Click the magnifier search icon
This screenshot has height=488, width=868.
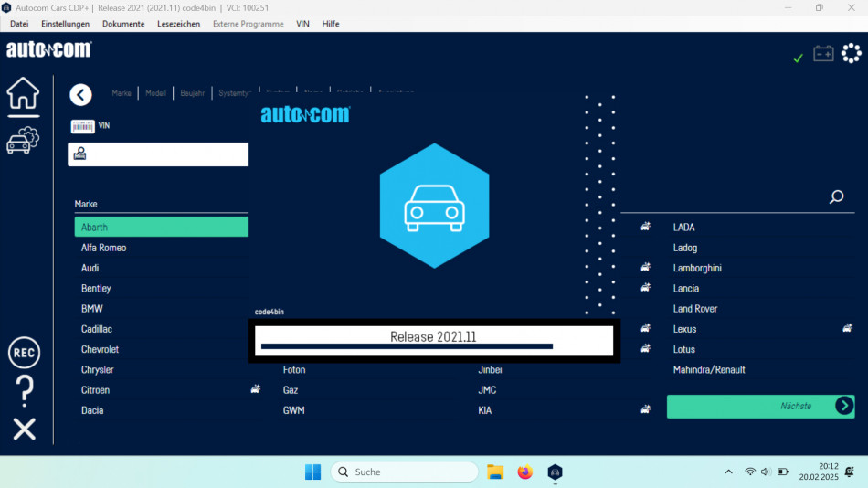(836, 196)
